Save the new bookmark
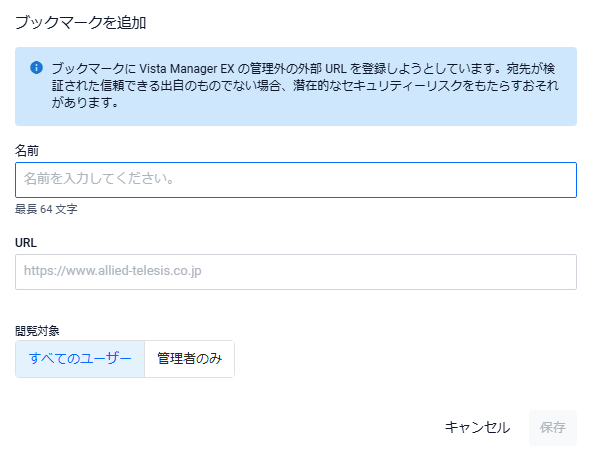This screenshot has width=592, height=461. point(553,427)
